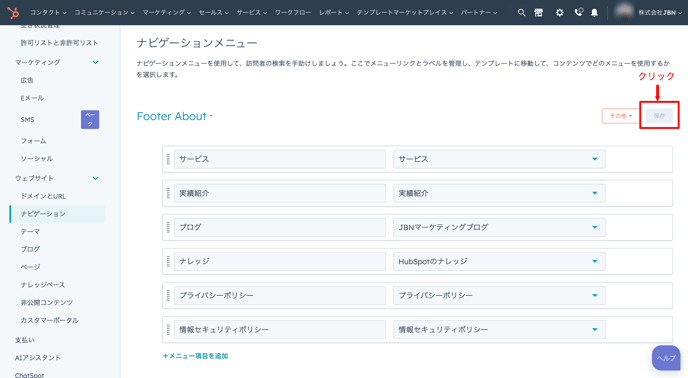This screenshot has height=378, width=688.
Task: Open the JBNマーケティングブログ dropdown
Action: (x=499, y=227)
